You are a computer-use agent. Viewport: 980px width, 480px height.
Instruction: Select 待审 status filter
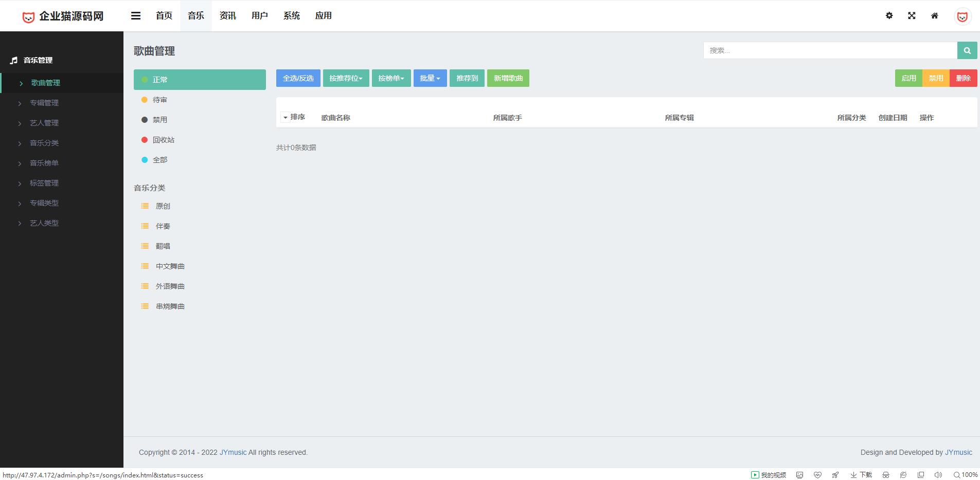[x=200, y=100]
